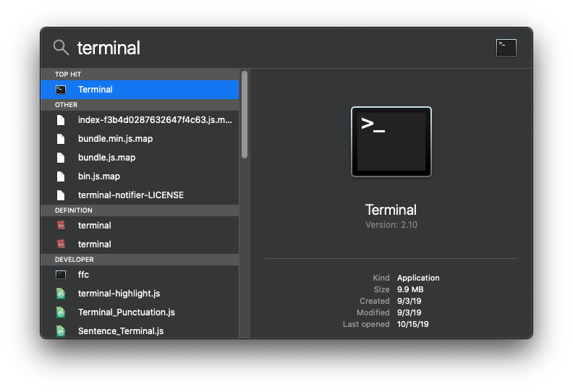The image size is (573, 392).
Task: Choose the bundle.min.js.map result
Action: click(140, 139)
